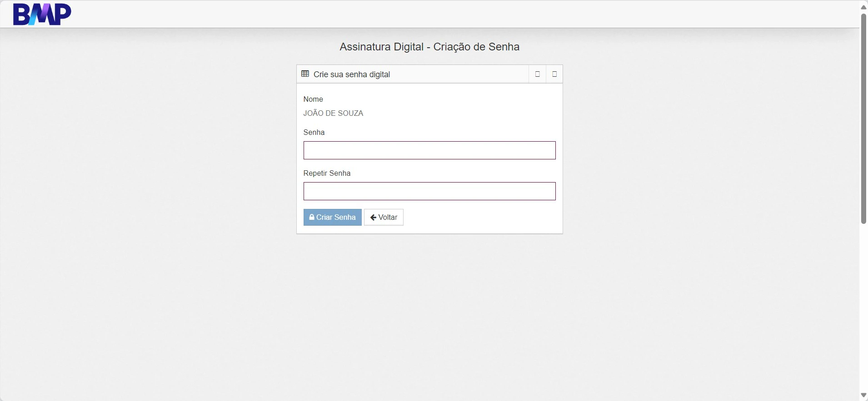This screenshot has width=868, height=401.
Task: Click the left arrow icon on Voltar
Action: [x=373, y=218]
